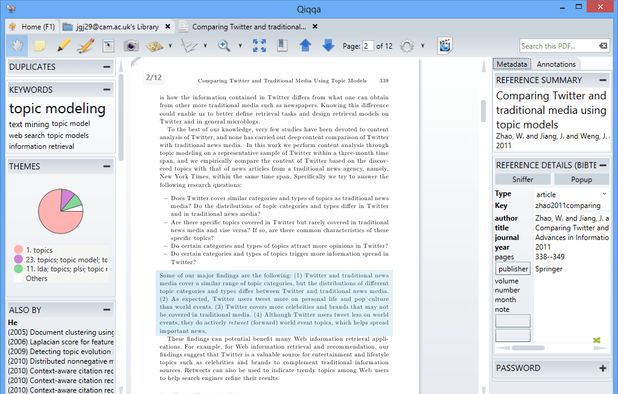Click the page layout book icon
The image size is (618, 394).
(282, 46)
